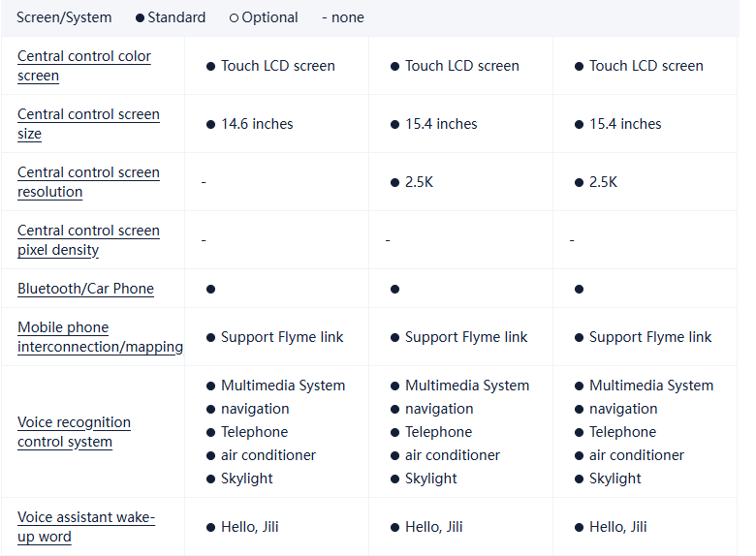Screen dimensions: 756x556
Task: Open Voice recognition control system link
Action: 74,432
